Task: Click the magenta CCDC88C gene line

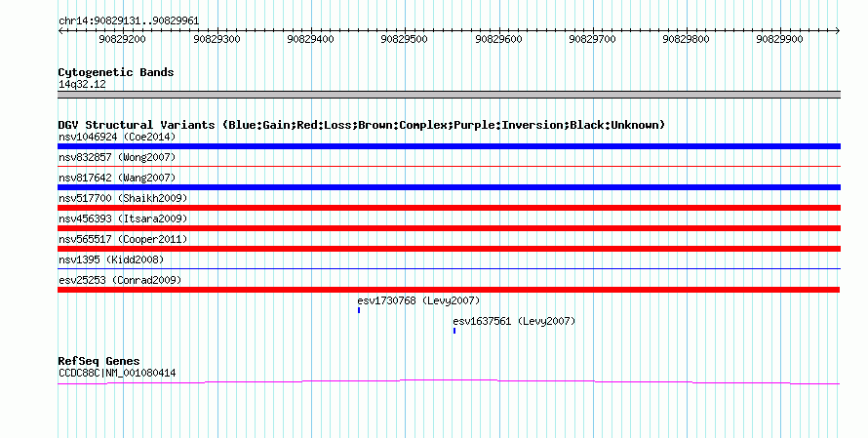Action: pyautogui.click(x=449, y=381)
